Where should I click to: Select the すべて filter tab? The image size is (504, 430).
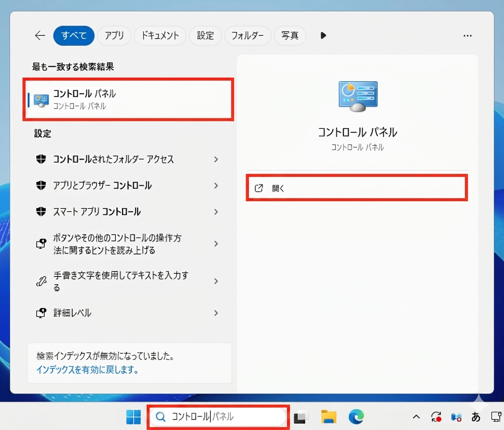coord(74,36)
